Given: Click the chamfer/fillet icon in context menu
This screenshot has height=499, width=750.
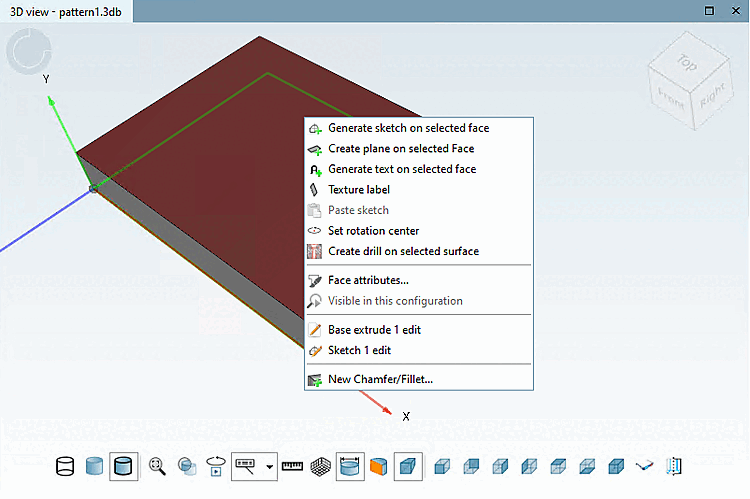Looking at the screenshot, I should pos(315,380).
